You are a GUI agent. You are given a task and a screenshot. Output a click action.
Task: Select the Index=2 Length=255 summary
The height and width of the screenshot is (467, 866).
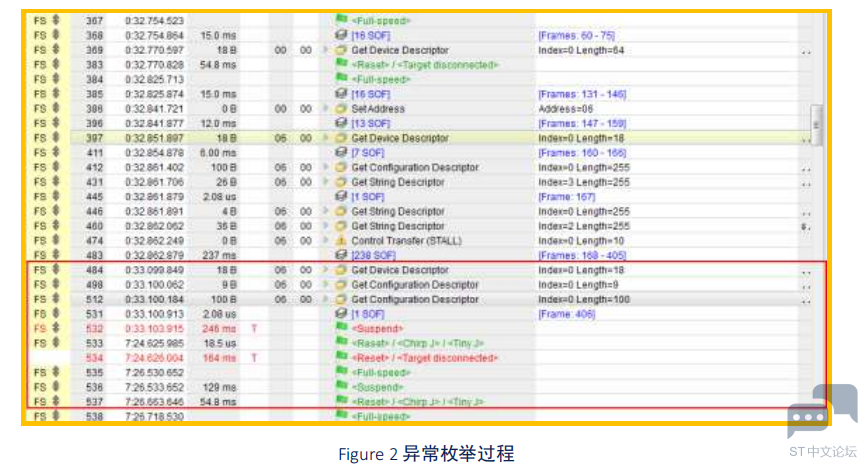pos(584,226)
